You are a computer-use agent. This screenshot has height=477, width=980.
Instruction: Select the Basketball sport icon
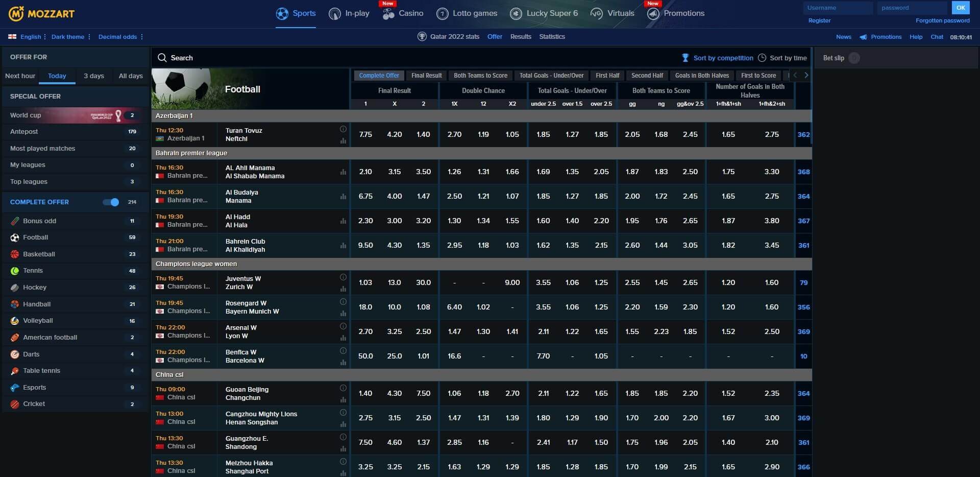coord(15,254)
